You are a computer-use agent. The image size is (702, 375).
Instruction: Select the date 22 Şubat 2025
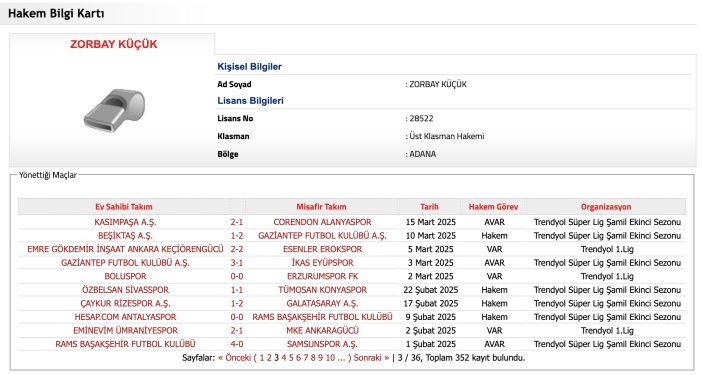[x=431, y=290]
